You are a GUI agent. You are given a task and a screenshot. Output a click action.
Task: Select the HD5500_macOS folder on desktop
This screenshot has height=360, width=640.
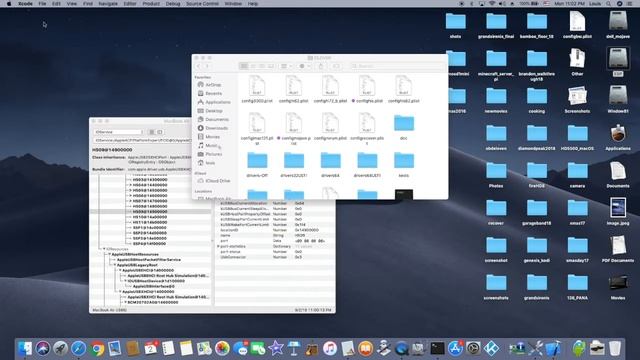(577, 137)
